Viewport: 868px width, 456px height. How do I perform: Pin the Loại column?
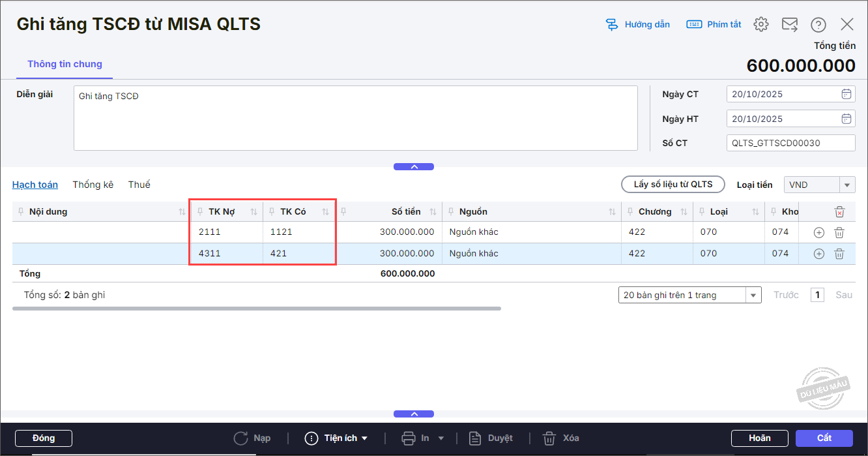[702, 212]
